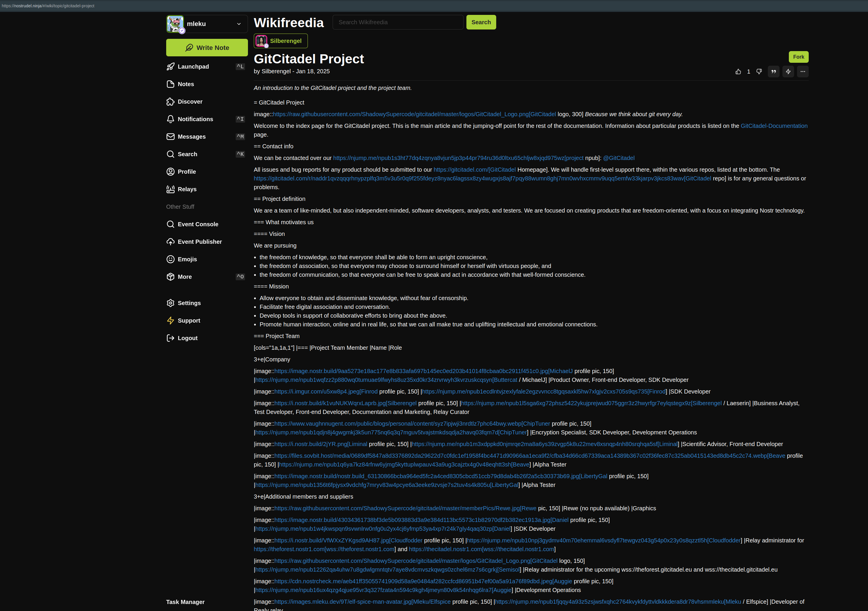The image size is (868, 611).
Task: Open the gitcitadel.com Homepage link
Action: 475,170
